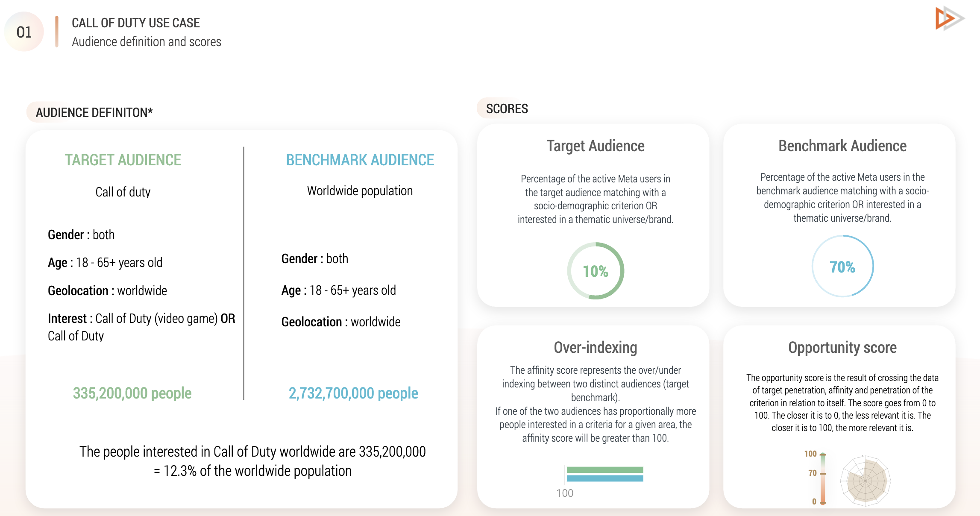This screenshot has width=980, height=516.
Task: Click the 'Over-indexing' card title
Action: tap(596, 348)
